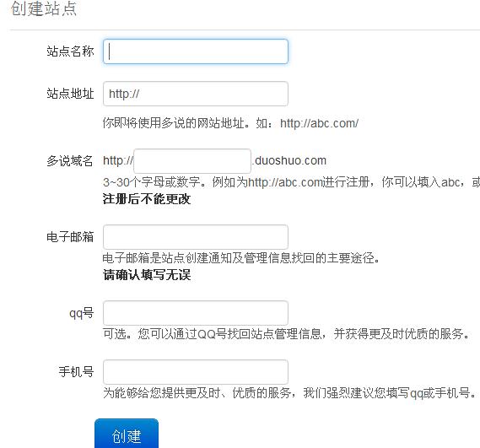
Task: Submit the form with 创建 button
Action: (x=127, y=435)
